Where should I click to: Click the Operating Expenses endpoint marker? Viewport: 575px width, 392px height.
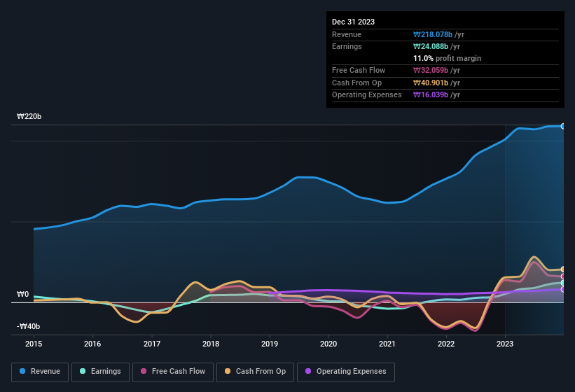tap(563, 289)
